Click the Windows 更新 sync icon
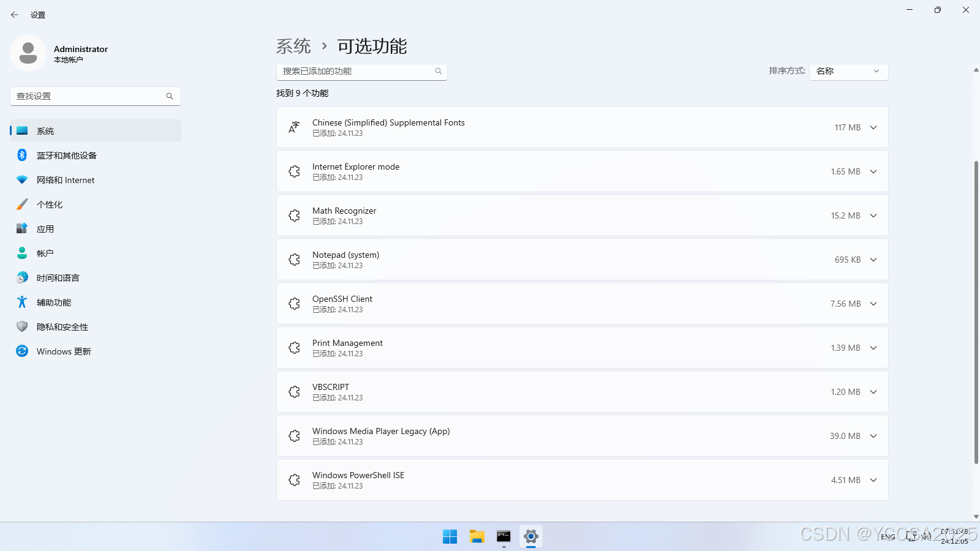 click(22, 351)
